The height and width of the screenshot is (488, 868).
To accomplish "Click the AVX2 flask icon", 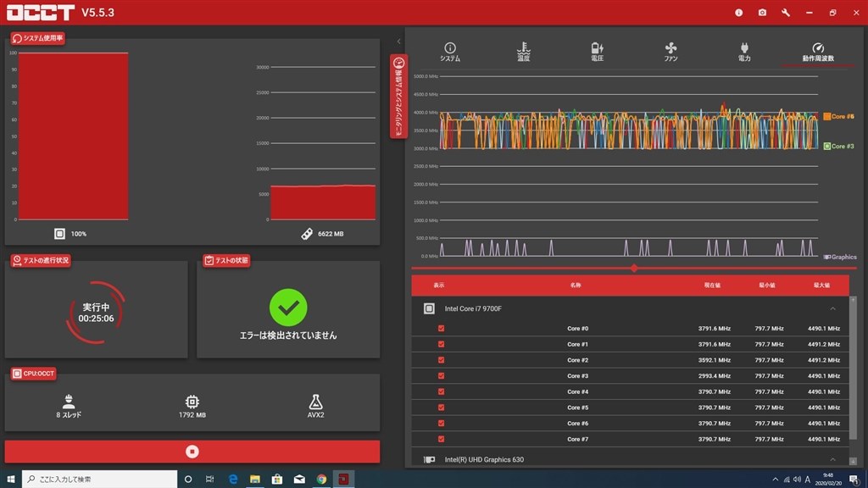I will click(x=315, y=401).
